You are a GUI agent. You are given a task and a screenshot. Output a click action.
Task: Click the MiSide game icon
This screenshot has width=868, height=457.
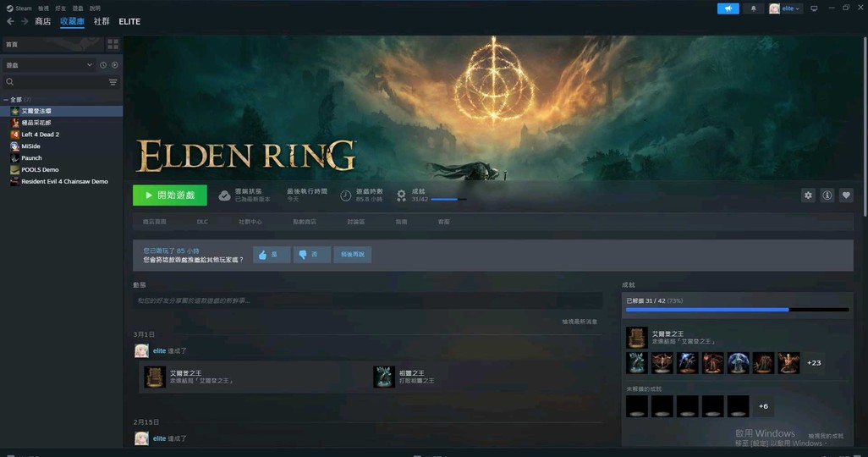click(15, 146)
